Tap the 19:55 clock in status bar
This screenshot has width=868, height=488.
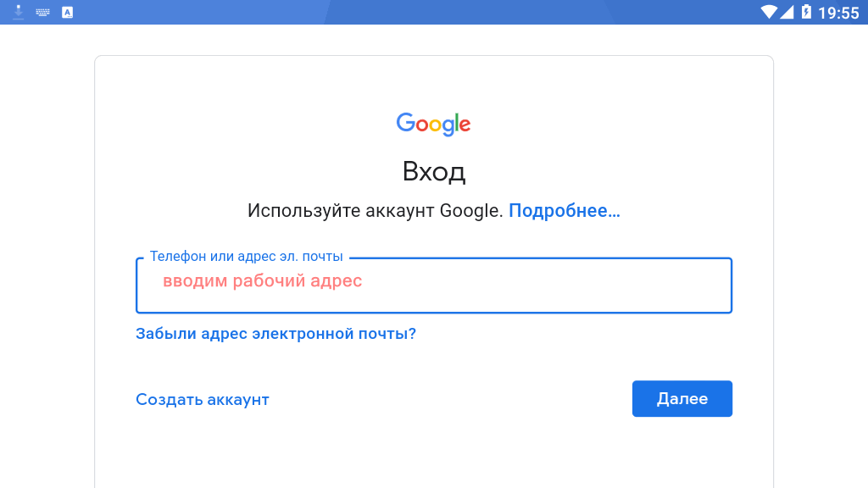(838, 12)
